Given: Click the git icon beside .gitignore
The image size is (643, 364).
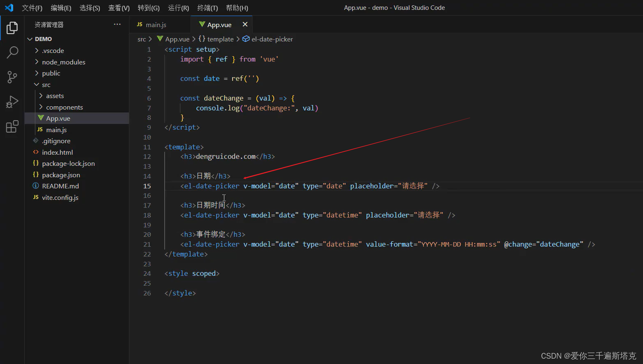Looking at the screenshot, I should pos(36,141).
